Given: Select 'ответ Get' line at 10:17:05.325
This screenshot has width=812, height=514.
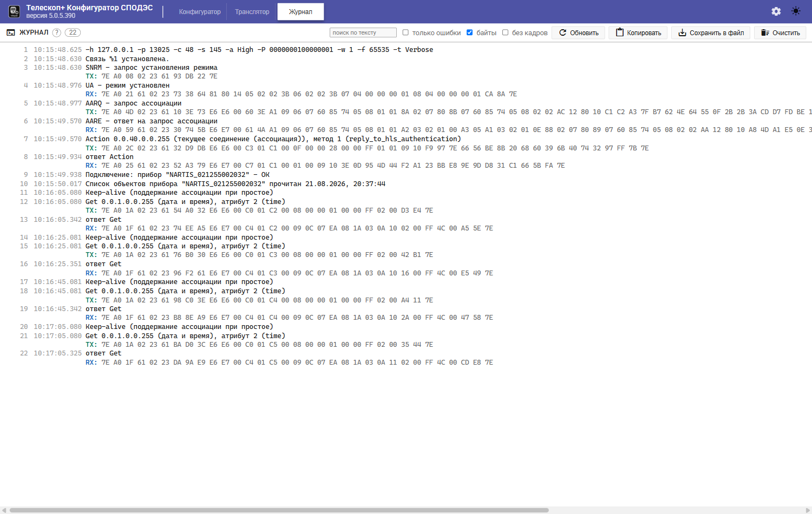Looking at the screenshot, I should (103, 353).
